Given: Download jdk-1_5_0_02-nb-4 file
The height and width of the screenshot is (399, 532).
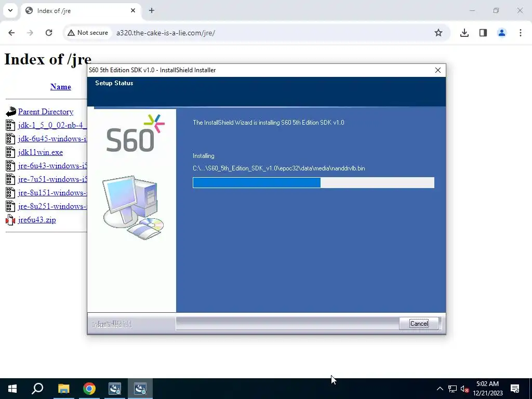Looking at the screenshot, I should [52, 125].
